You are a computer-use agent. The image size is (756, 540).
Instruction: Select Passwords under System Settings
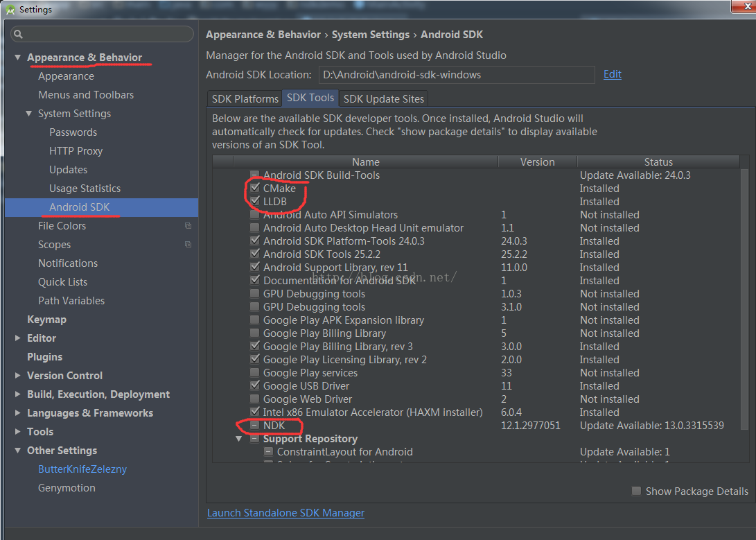tap(73, 132)
